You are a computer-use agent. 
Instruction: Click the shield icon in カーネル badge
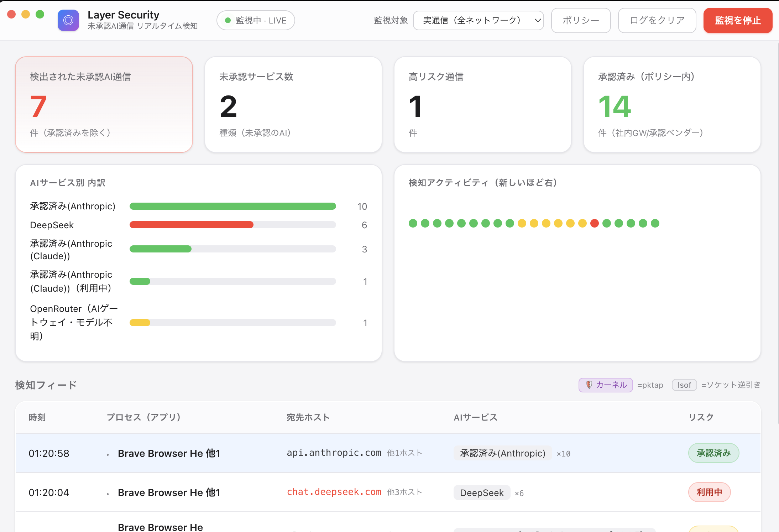click(589, 385)
